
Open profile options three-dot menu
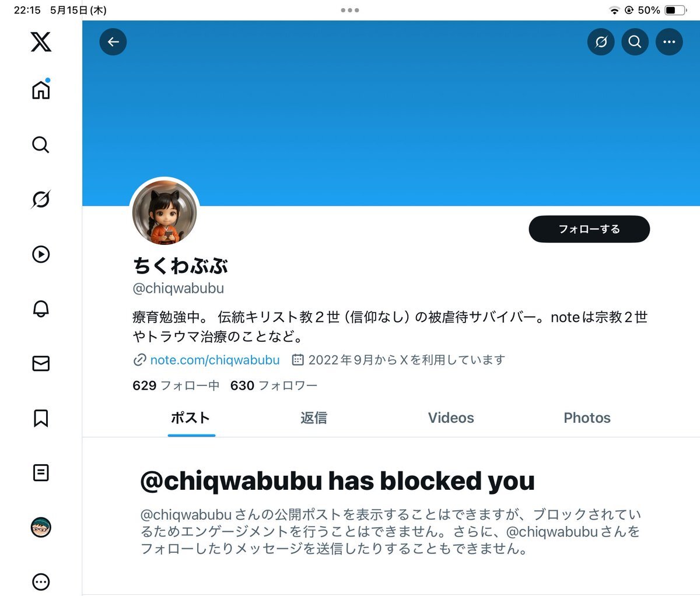[669, 42]
